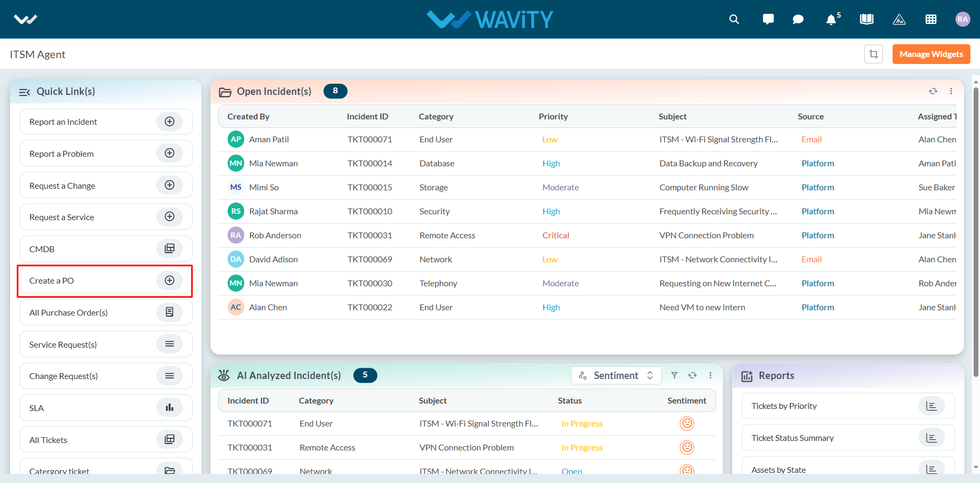Click incident ID TKT000071 in Open Incidents
The image size is (980, 483).
coord(370,139)
